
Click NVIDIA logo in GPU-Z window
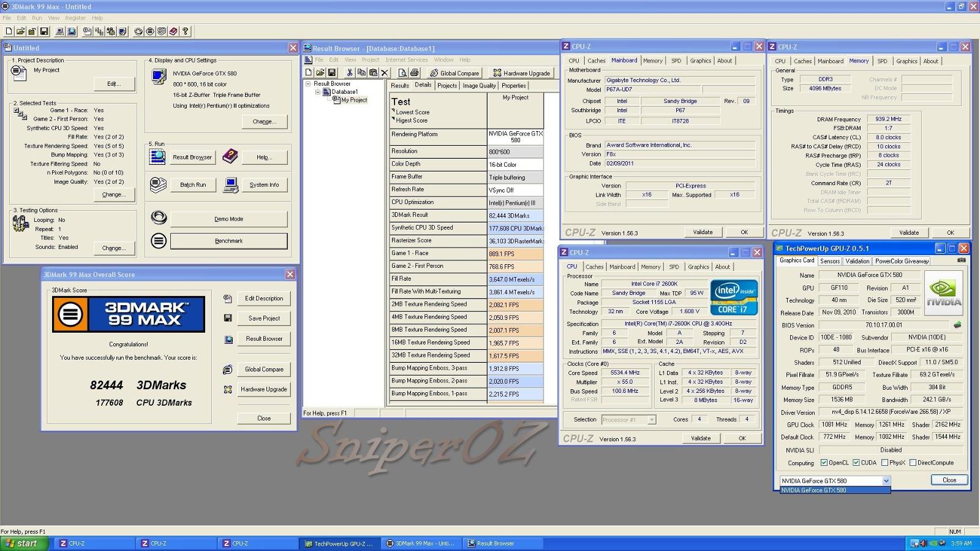943,293
